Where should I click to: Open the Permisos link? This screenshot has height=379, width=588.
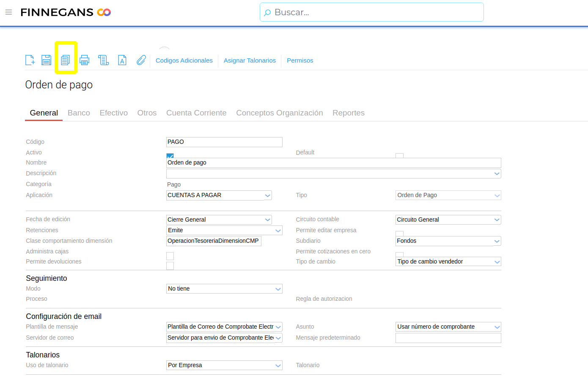click(x=300, y=60)
